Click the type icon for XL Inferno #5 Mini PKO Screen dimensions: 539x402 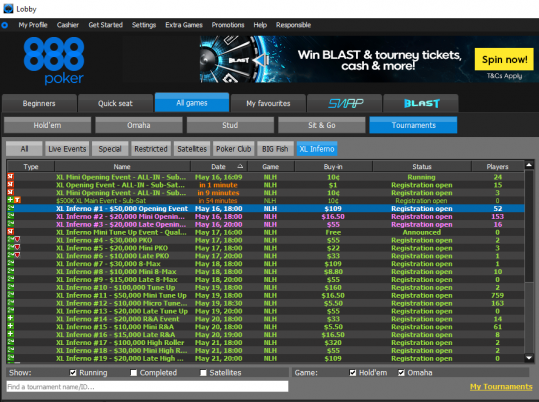tap(14, 248)
